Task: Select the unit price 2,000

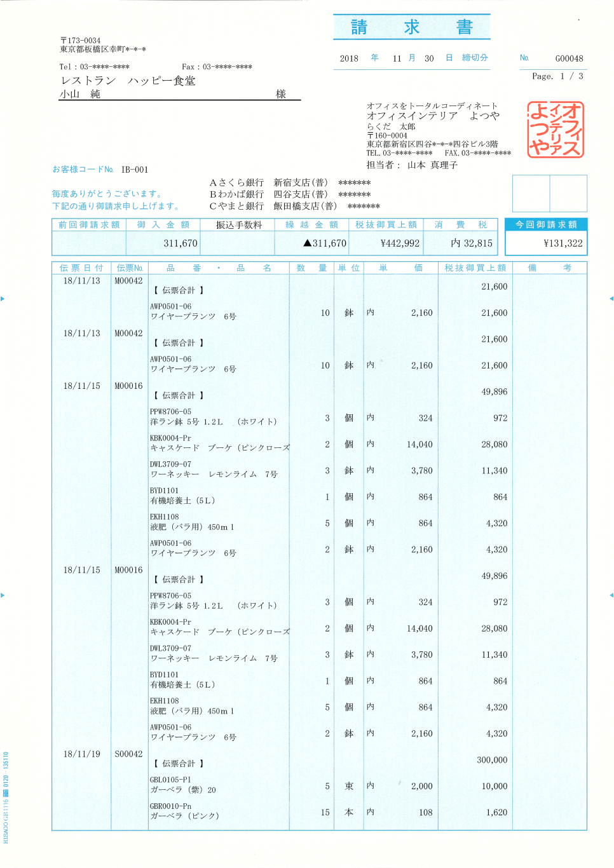Action: click(x=422, y=786)
